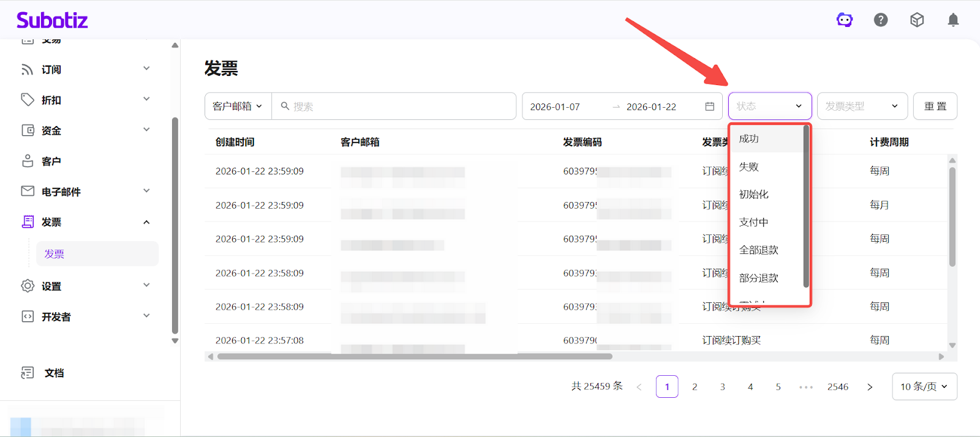Change the 10 条/页 page size

click(x=924, y=387)
